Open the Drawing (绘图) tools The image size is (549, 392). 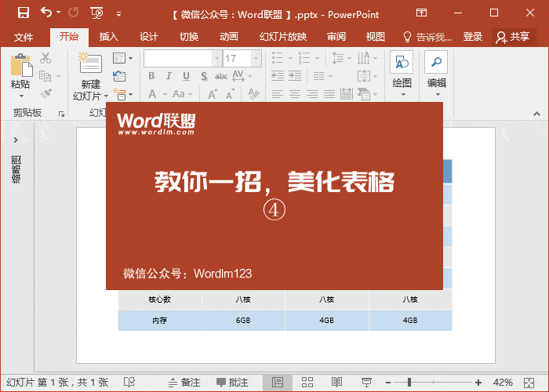coord(402,74)
